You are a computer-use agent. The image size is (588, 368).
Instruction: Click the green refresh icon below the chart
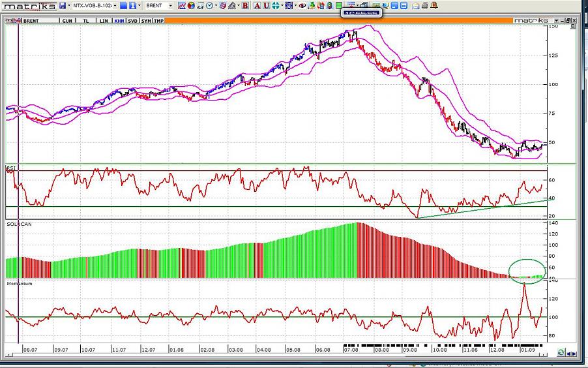[x=561, y=352]
